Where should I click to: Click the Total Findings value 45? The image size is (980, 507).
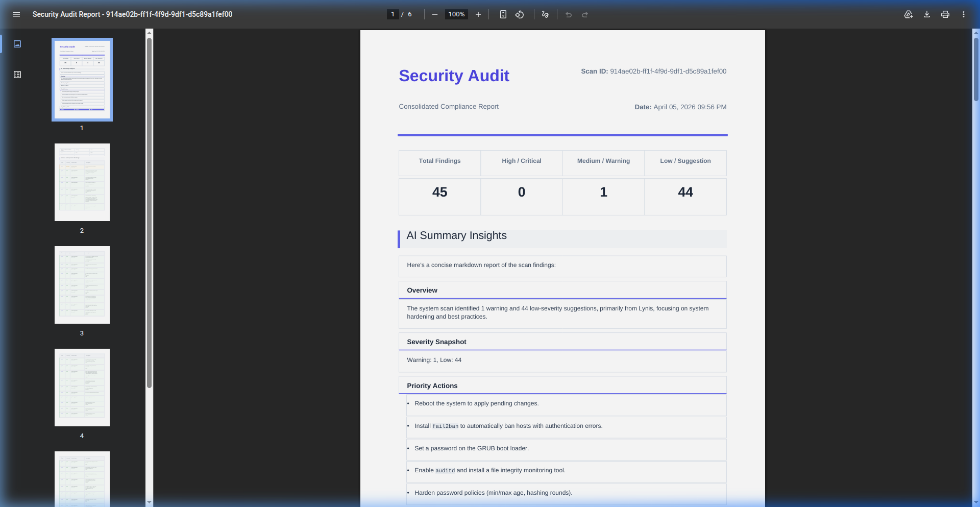point(439,192)
